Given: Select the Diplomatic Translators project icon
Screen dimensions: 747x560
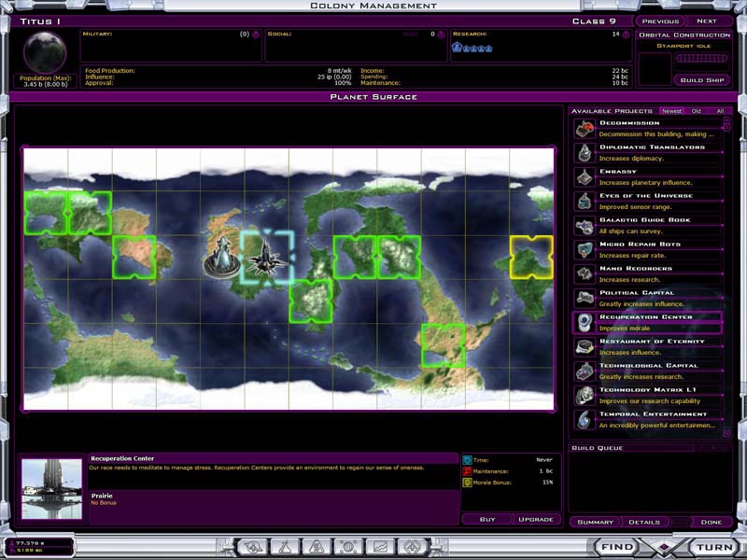Looking at the screenshot, I should click(585, 153).
